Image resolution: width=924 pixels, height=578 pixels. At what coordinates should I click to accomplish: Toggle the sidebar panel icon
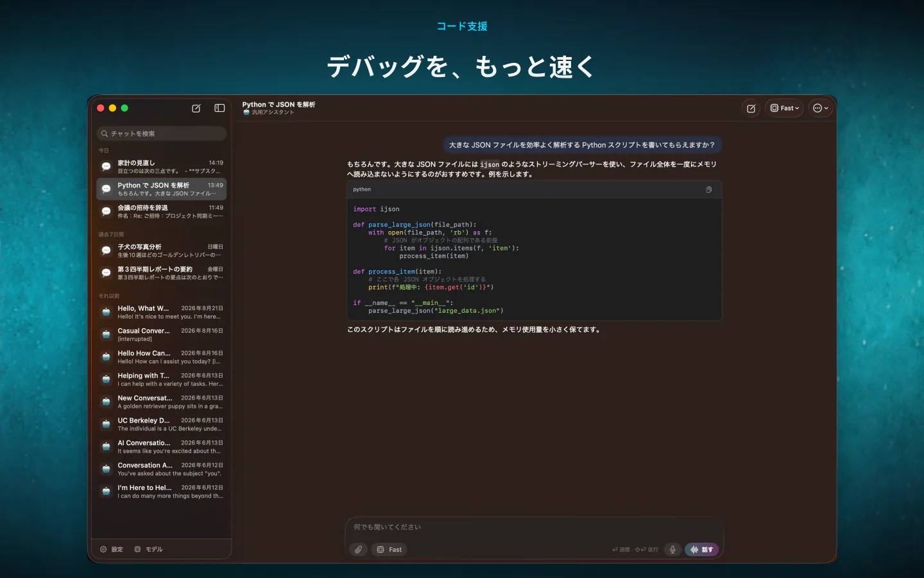219,108
